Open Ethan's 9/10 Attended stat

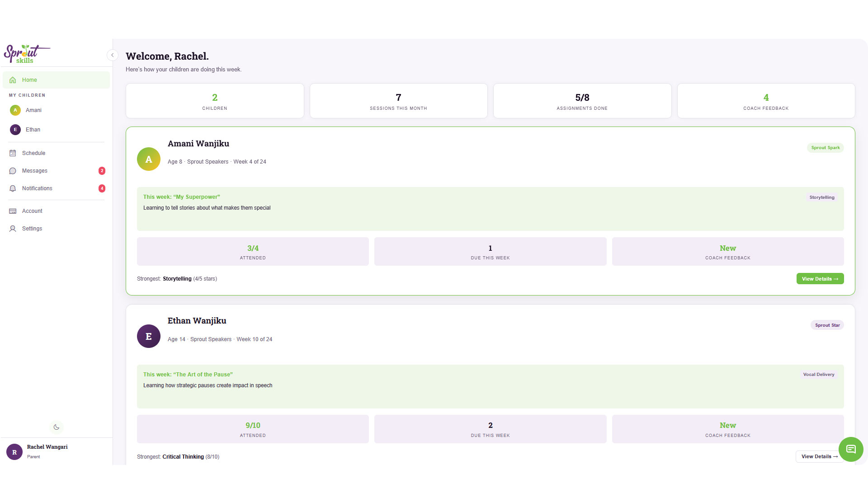coord(253,429)
